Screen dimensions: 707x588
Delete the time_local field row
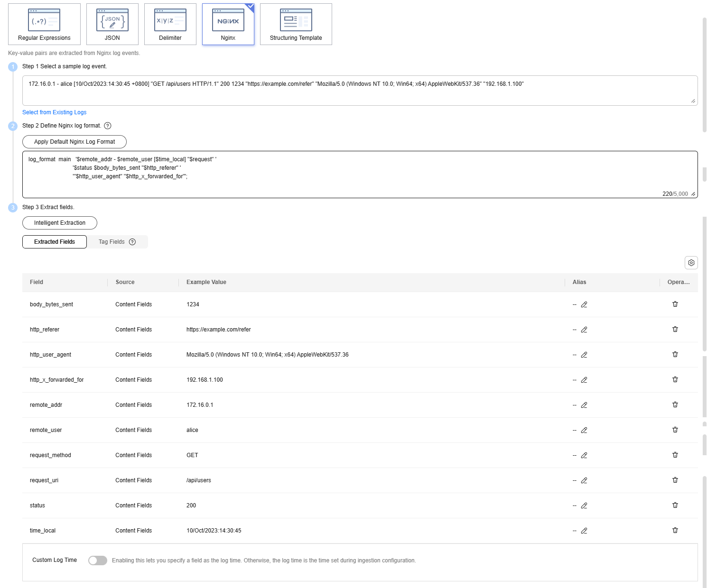point(675,531)
